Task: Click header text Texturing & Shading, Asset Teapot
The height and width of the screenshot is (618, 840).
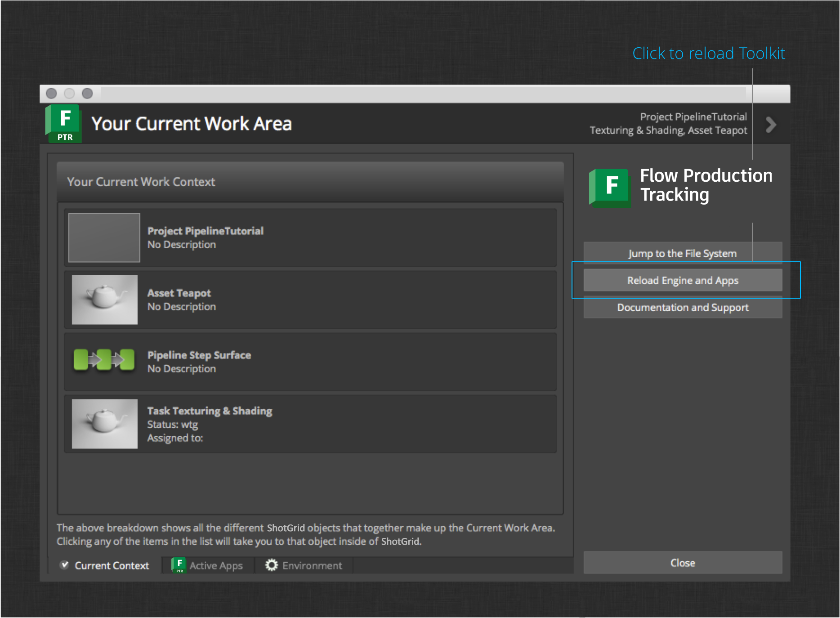Action: tap(668, 130)
